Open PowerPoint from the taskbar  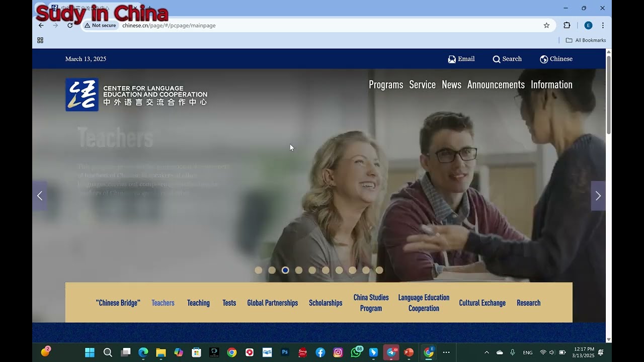409,352
